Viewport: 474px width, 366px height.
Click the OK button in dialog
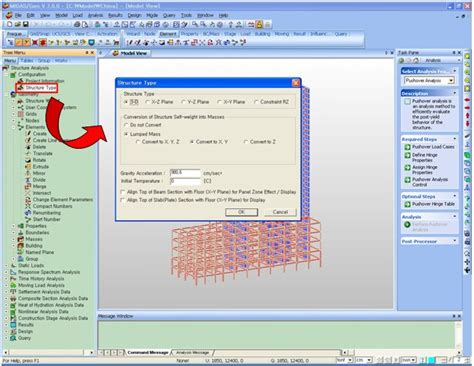[x=241, y=212]
